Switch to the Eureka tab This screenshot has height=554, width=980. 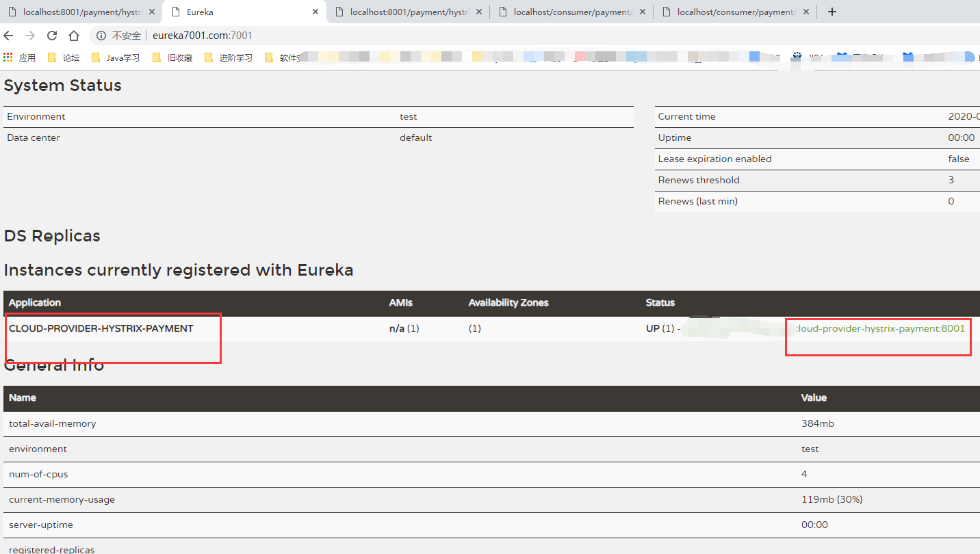244,12
